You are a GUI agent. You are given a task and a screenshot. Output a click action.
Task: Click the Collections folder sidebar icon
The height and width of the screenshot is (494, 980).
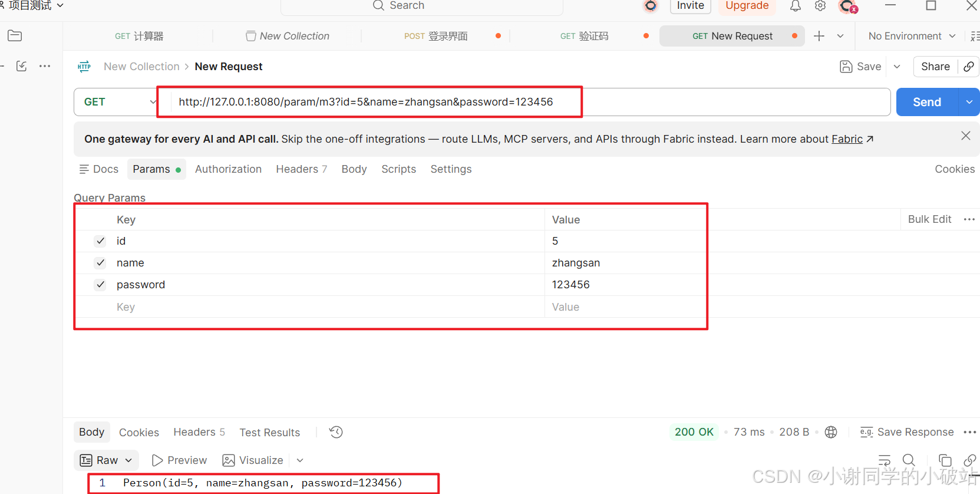tap(15, 36)
